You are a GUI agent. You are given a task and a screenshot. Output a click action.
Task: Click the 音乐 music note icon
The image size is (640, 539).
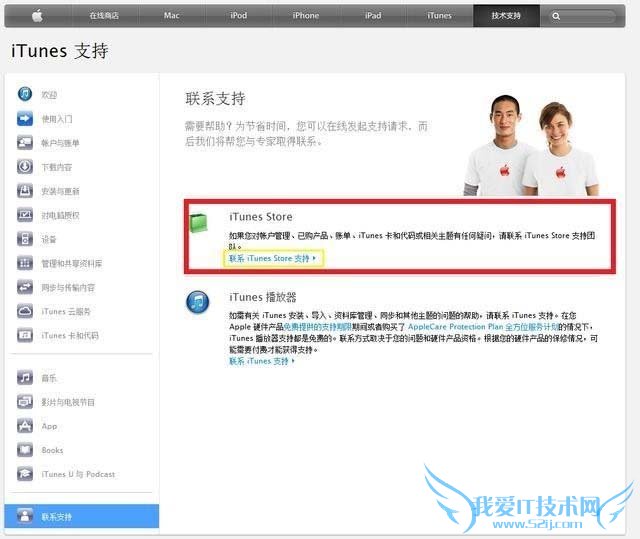point(25,378)
